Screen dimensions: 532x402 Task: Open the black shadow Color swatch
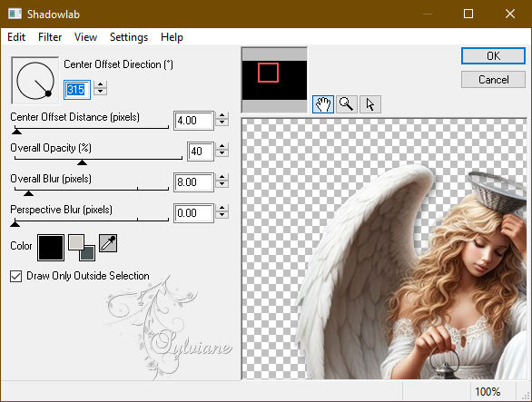tap(51, 248)
